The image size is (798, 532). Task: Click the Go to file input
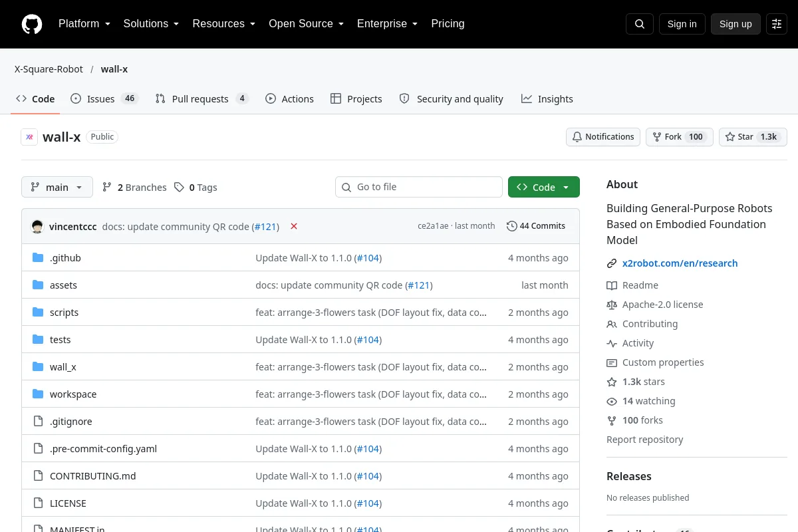[x=419, y=187]
